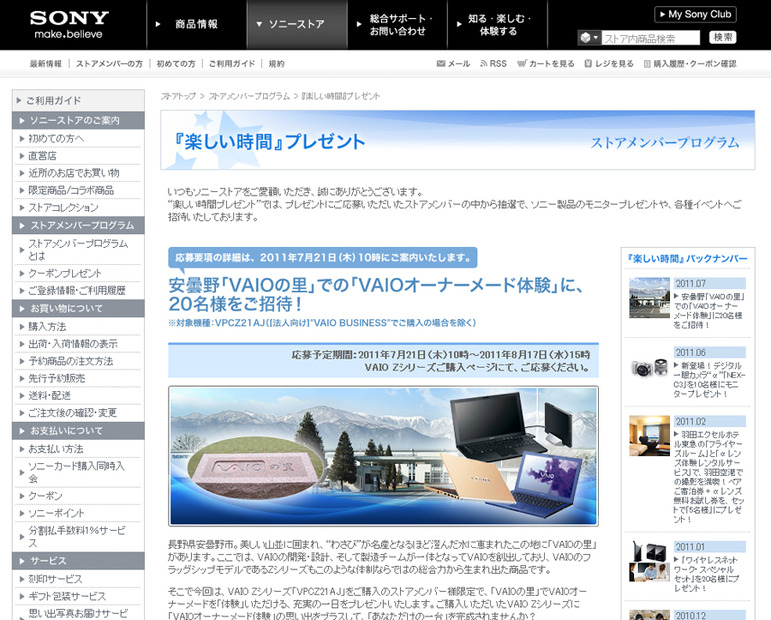Open ソニーポイント sidebar item
Viewport: 771px width, 620px height.
click(56, 513)
